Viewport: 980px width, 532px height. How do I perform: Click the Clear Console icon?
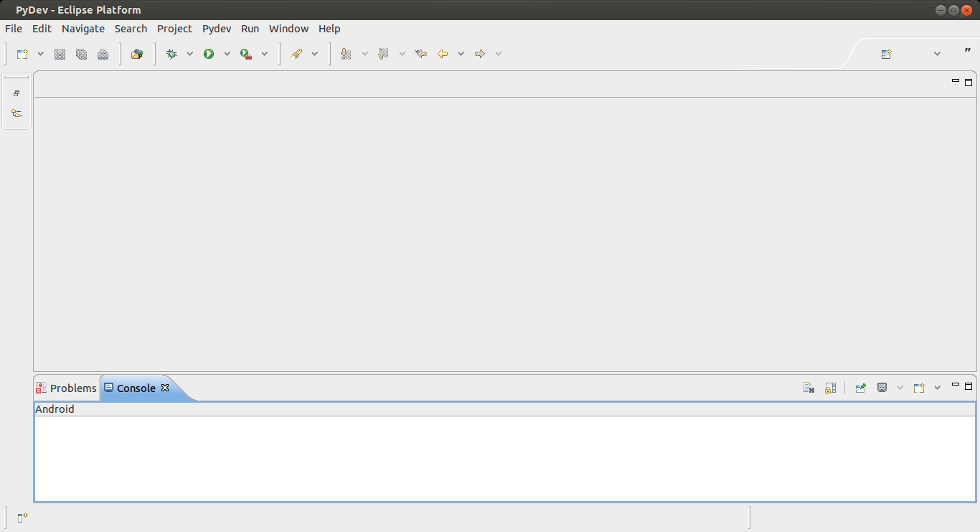809,388
